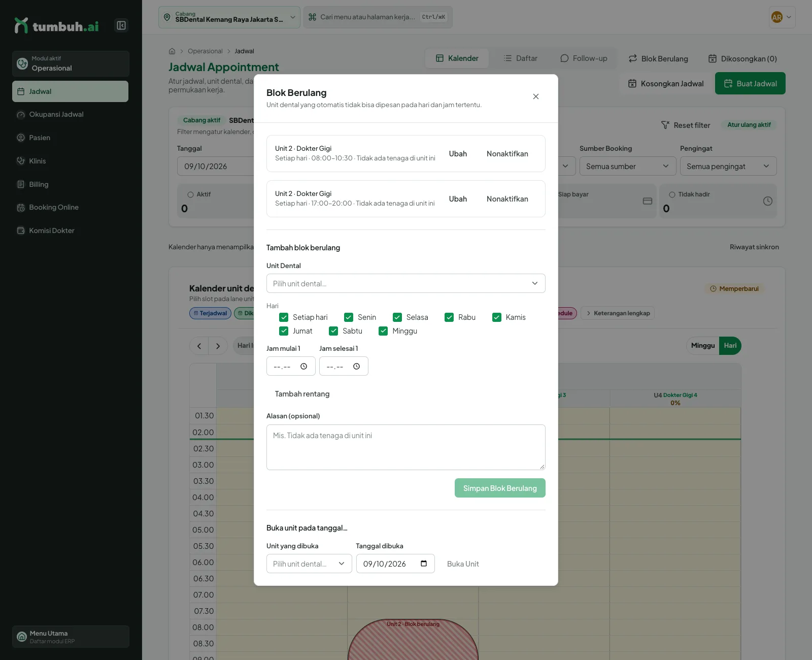Uncheck the Rabu checkbox
This screenshot has width=812, height=660.
click(x=449, y=317)
